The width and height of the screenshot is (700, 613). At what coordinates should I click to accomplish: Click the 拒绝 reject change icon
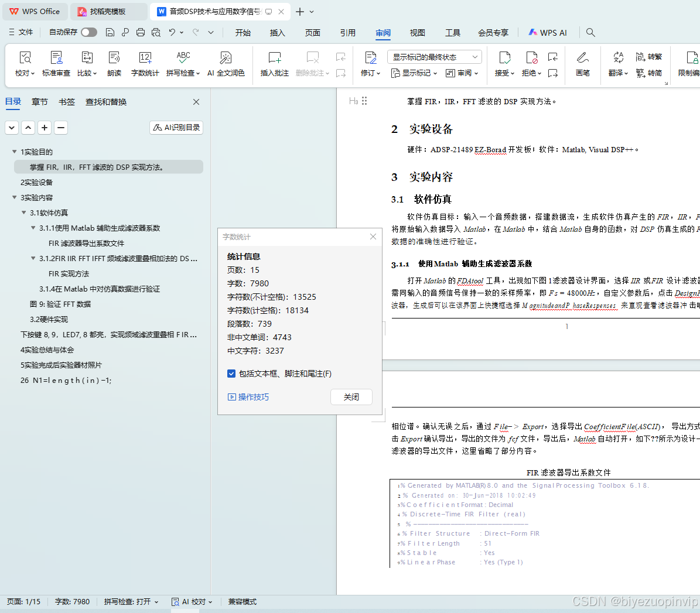pos(531,57)
